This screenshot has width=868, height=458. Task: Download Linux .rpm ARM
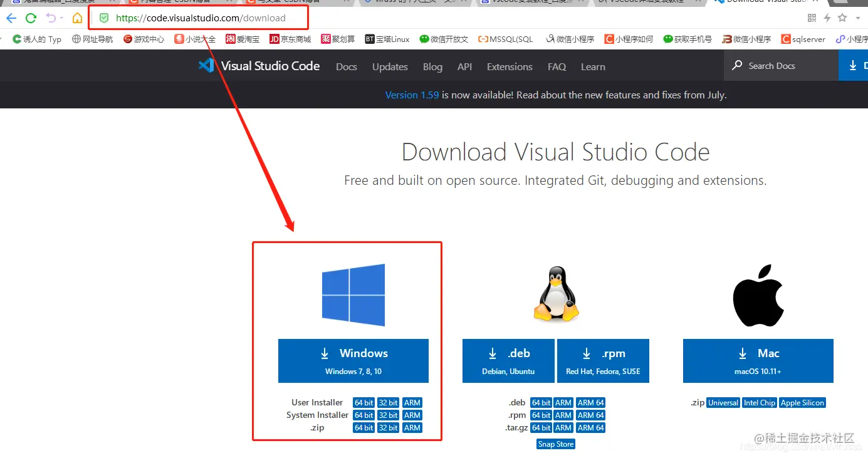click(x=563, y=415)
